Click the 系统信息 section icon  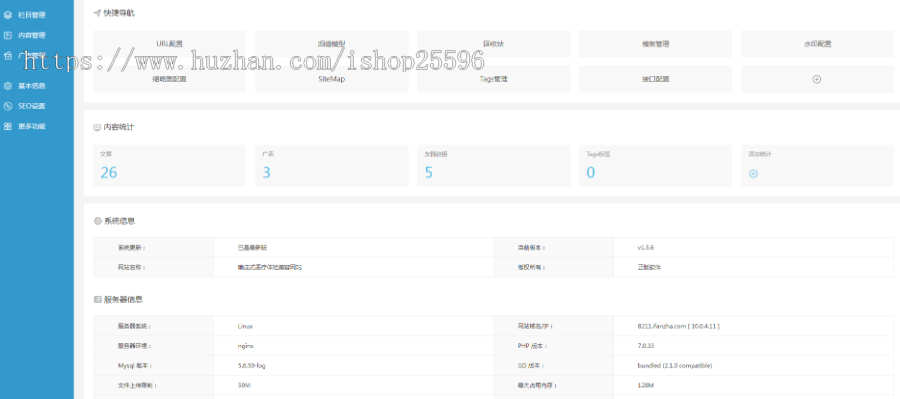[97, 221]
